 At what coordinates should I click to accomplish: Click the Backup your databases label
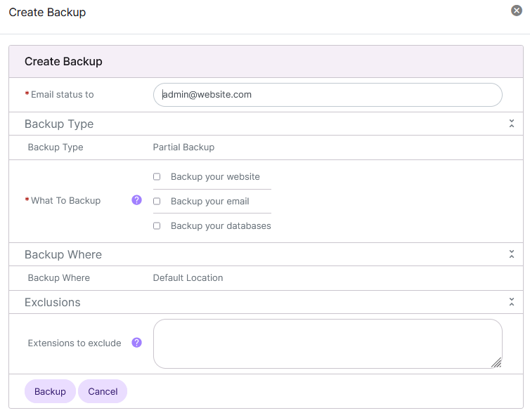(221, 225)
